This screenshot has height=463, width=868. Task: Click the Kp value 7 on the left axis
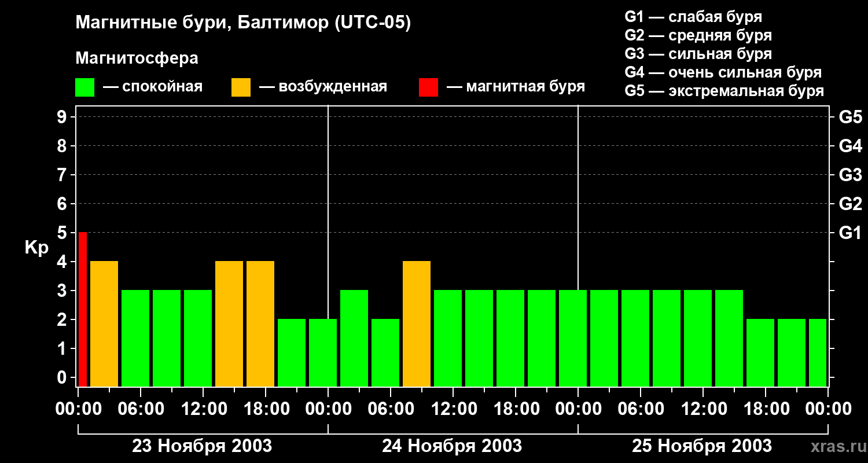tap(62, 175)
